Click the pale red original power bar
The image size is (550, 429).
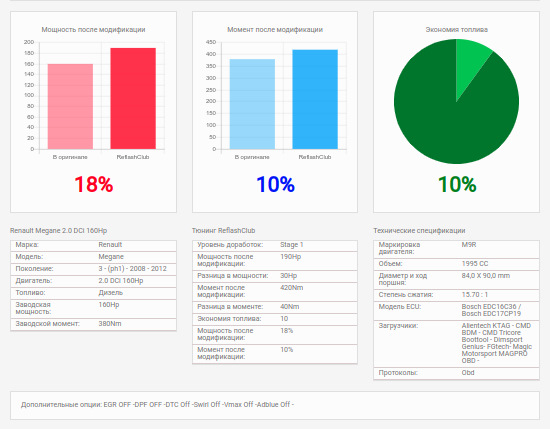pos(70,106)
